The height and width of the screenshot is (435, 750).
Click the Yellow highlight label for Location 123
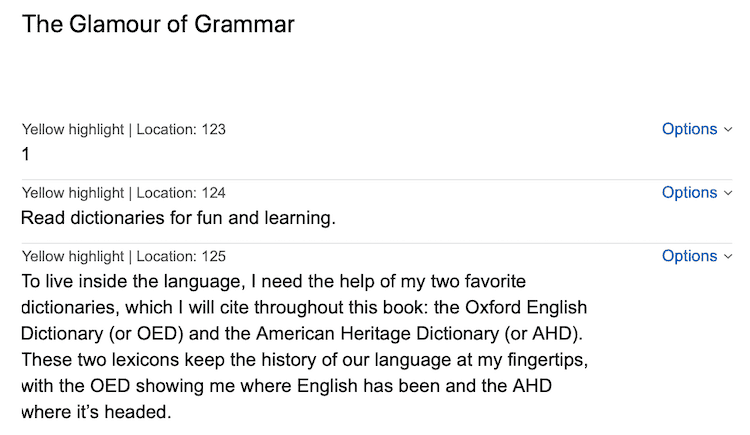73,129
